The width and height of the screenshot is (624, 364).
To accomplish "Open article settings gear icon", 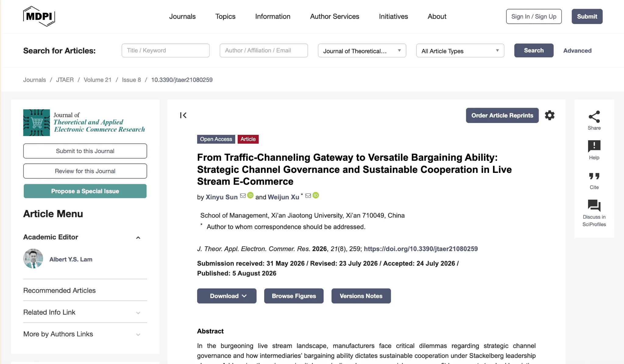I will tap(550, 115).
